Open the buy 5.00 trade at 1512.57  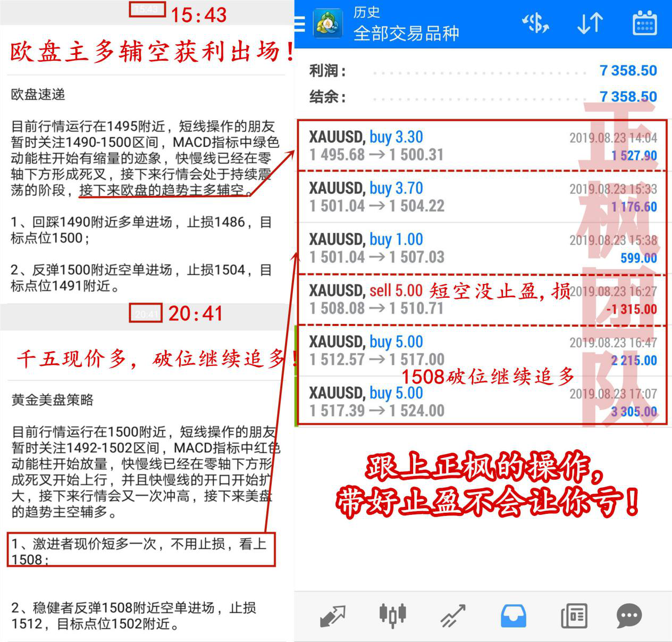pyautogui.click(x=483, y=350)
